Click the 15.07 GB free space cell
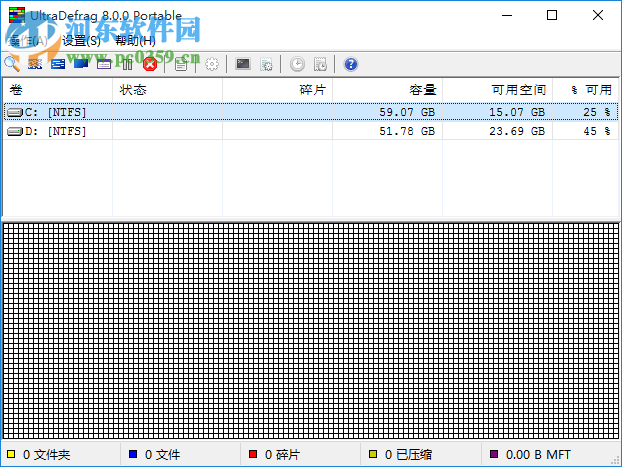 click(517, 112)
